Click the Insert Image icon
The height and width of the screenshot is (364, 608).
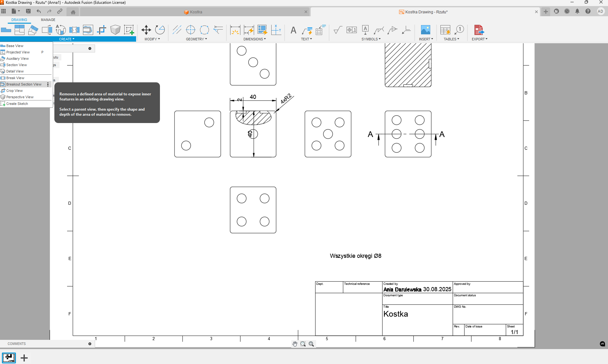click(x=425, y=30)
